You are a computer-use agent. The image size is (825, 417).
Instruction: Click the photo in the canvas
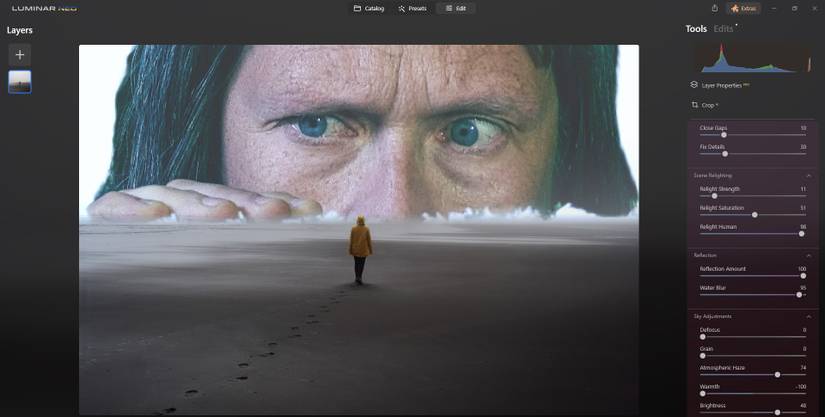coord(359,230)
